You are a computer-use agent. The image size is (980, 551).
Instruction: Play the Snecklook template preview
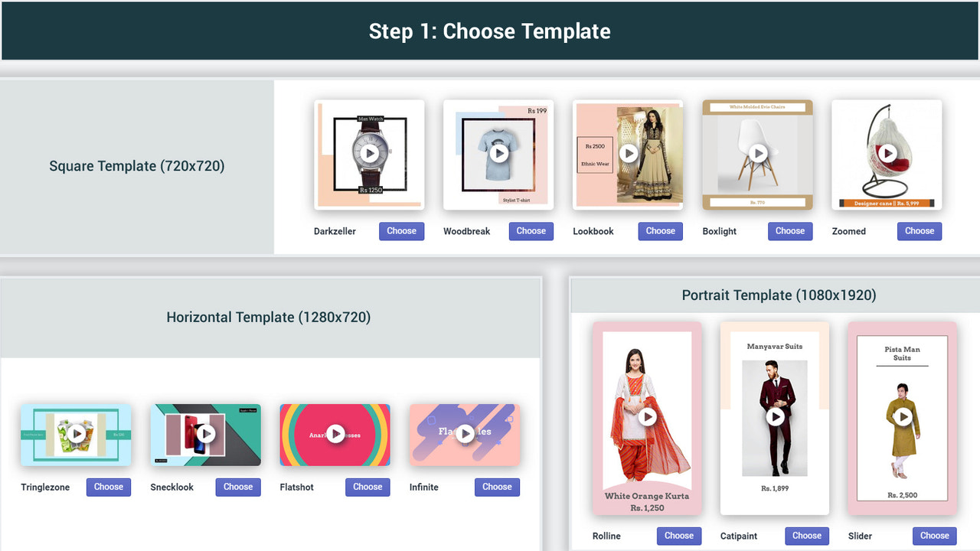(x=205, y=434)
